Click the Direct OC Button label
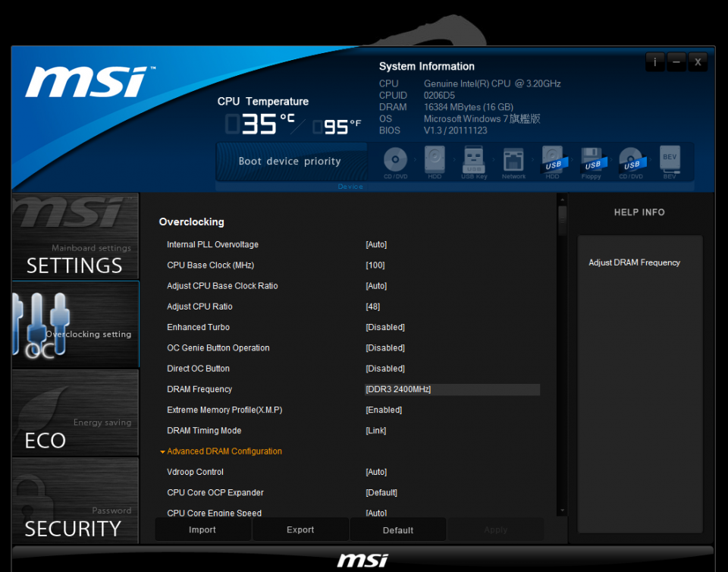This screenshot has width=728, height=572. pos(198,369)
